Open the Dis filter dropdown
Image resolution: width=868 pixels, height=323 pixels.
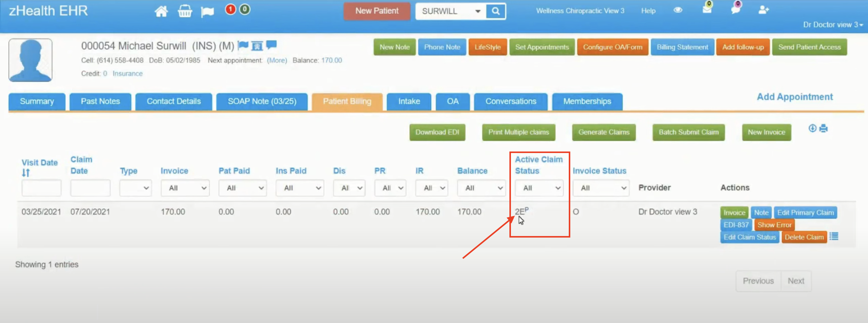coord(349,188)
